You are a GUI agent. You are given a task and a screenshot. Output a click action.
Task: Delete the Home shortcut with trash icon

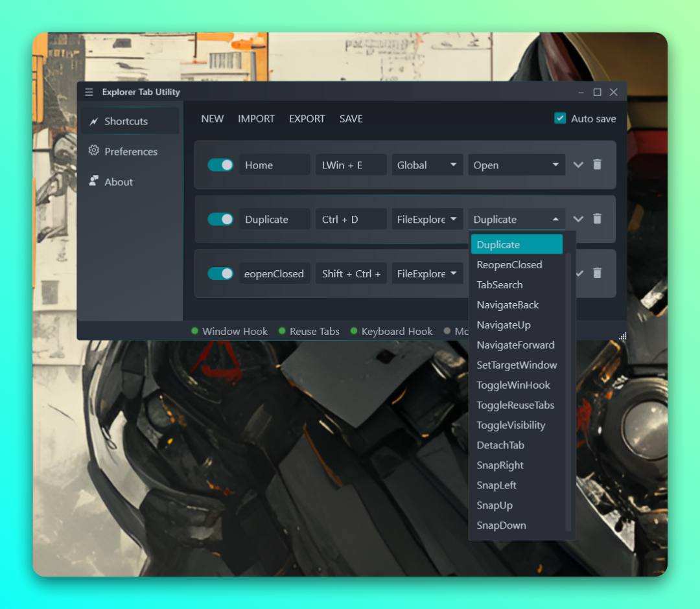[x=597, y=165]
